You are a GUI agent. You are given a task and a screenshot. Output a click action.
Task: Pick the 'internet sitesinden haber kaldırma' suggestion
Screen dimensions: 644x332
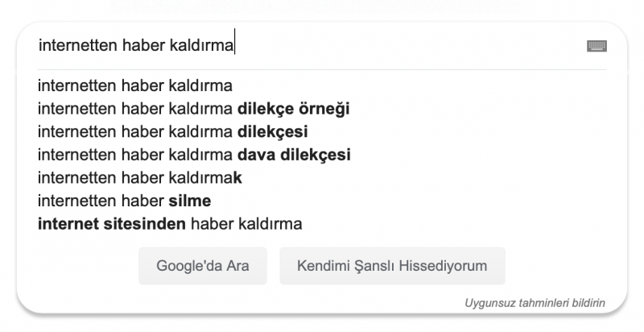tap(170, 224)
